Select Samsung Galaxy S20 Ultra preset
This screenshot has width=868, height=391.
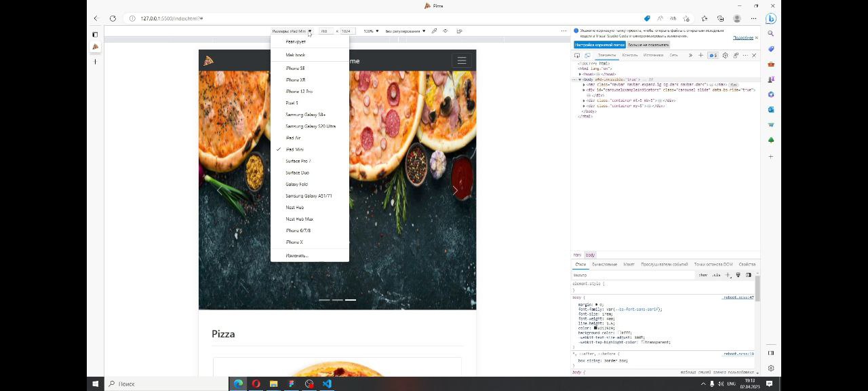tap(310, 126)
